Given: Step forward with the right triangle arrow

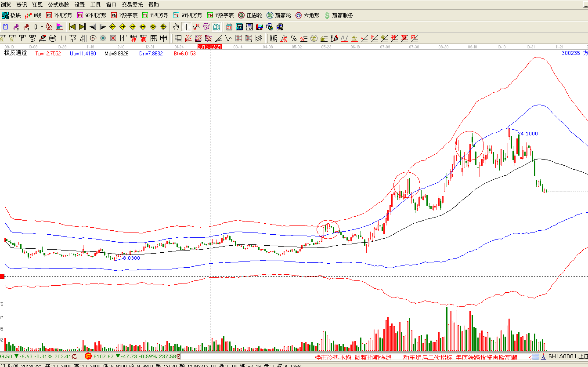Looking at the screenshot, I should coord(102,27).
